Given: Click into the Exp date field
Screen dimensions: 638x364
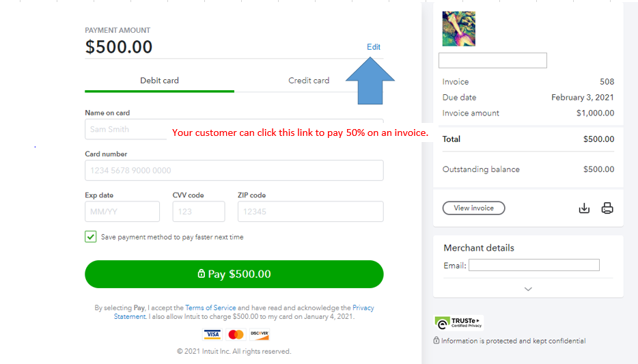Looking at the screenshot, I should 122,212.
